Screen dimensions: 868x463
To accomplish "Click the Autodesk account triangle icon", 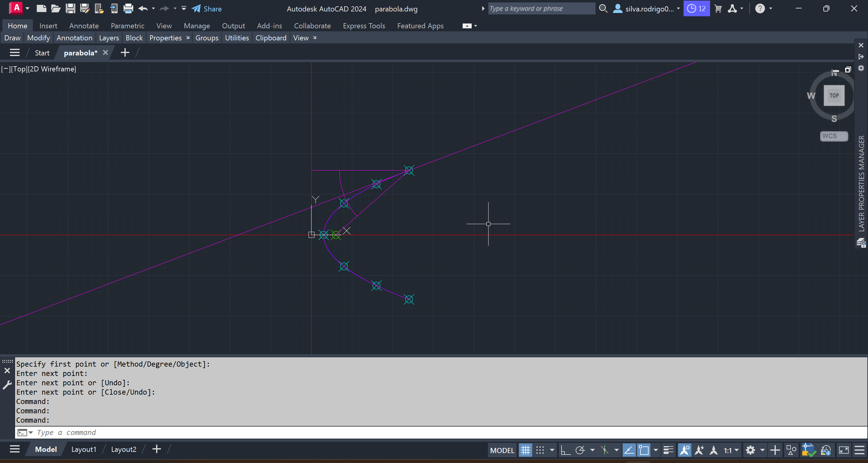I will click(x=732, y=8).
